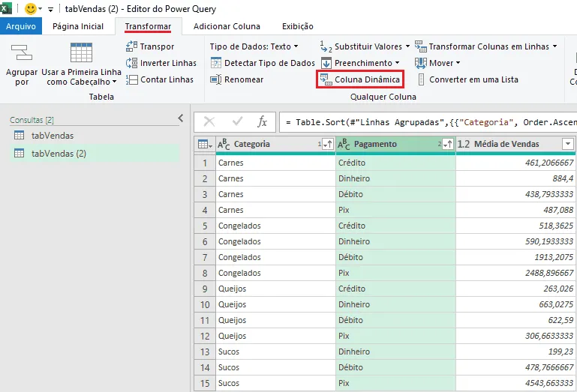Image resolution: width=577 pixels, height=392 pixels.
Task: Click cell 'Carnes' in row 1
Action: pos(275,163)
